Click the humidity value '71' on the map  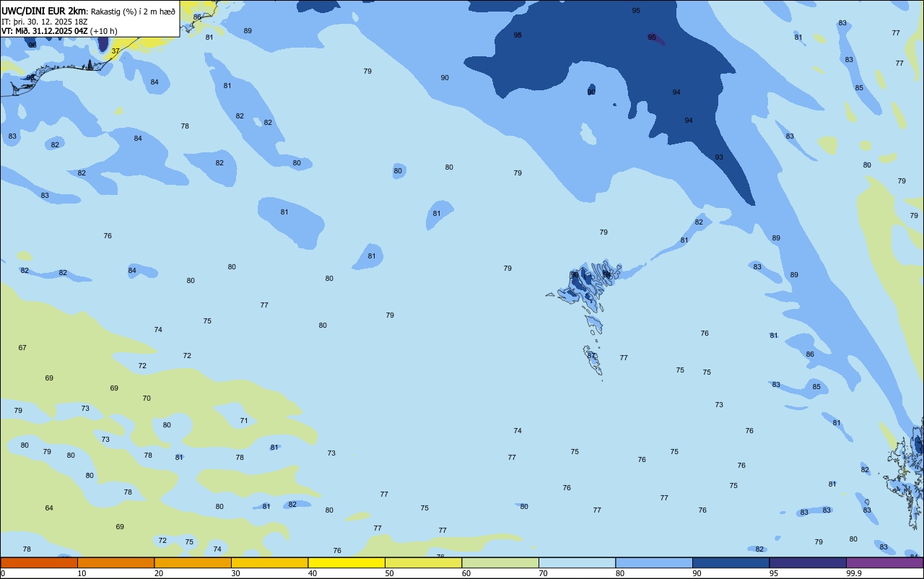click(244, 421)
